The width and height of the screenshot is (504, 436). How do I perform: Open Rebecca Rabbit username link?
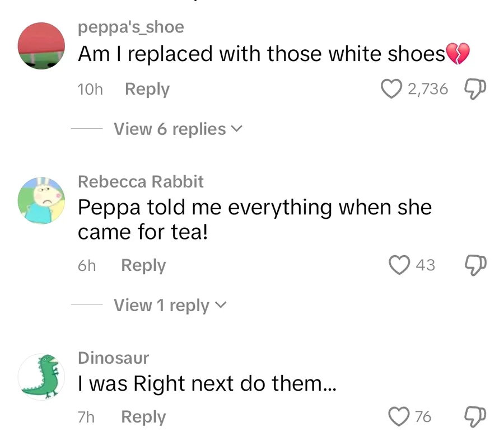pyautogui.click(x=141, y=182)
